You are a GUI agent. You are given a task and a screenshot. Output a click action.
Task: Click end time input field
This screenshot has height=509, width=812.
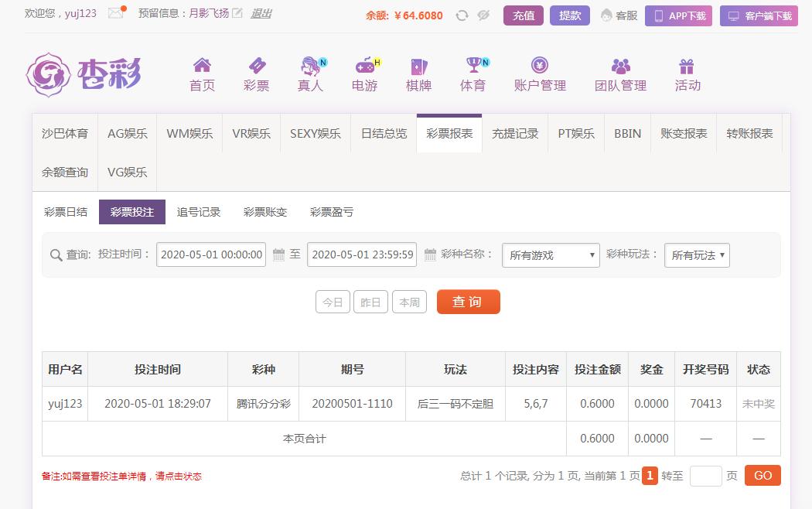(x=362, y=254)
